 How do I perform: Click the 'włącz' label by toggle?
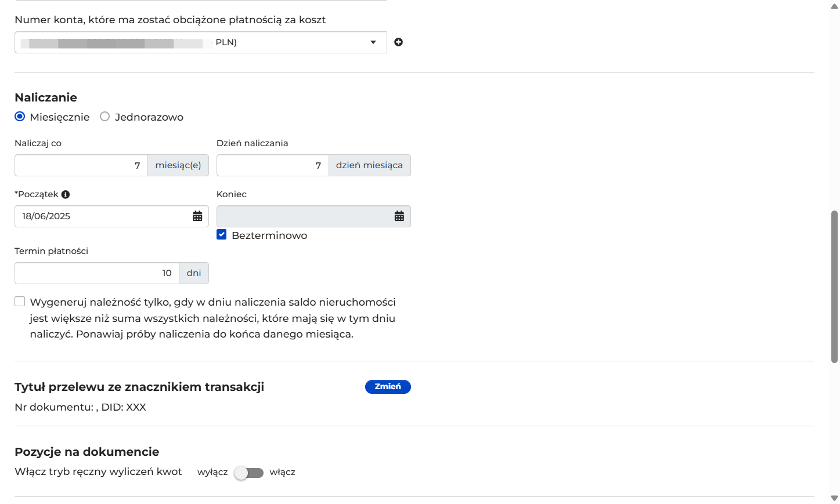pyautogui.click(x=283, y=472)
